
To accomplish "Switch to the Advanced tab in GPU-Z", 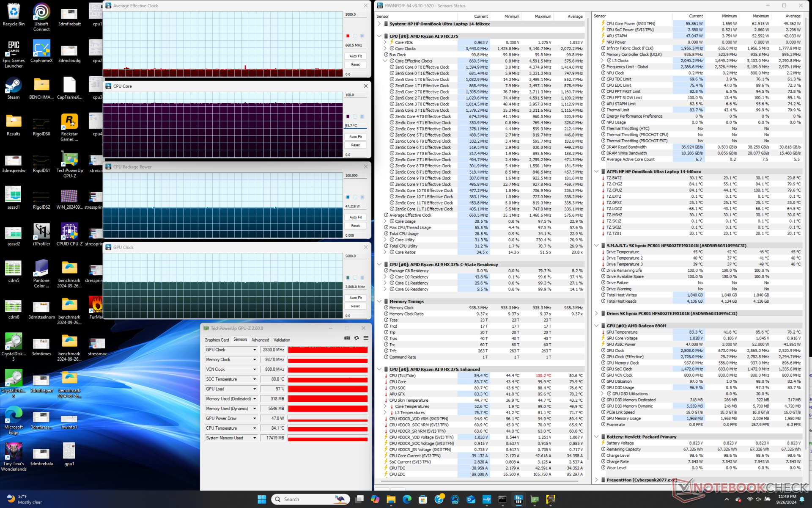I will 260,340.
